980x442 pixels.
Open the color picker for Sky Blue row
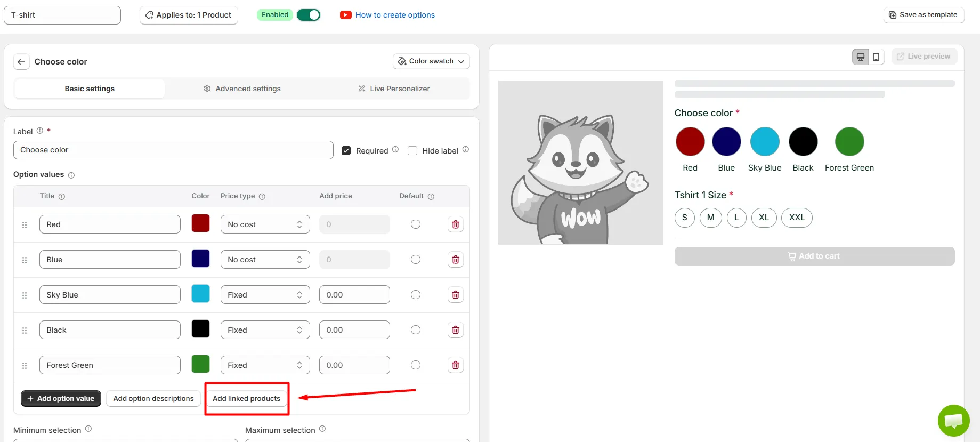pyautogui.click(x=200, y=294)
